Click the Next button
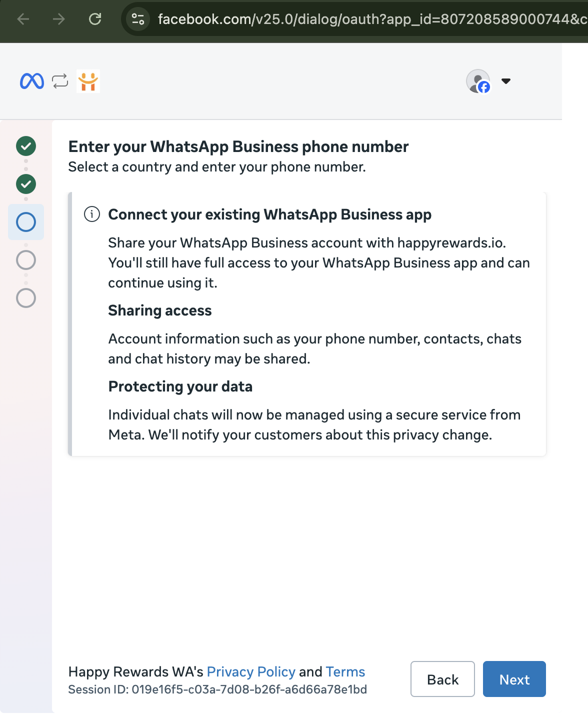Screen dimensions: 588x714 (x=514, y=679)
